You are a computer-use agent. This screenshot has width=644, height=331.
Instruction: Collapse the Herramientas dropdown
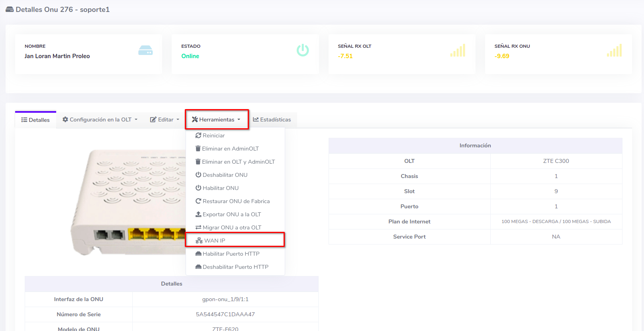(x=217, y=119)
